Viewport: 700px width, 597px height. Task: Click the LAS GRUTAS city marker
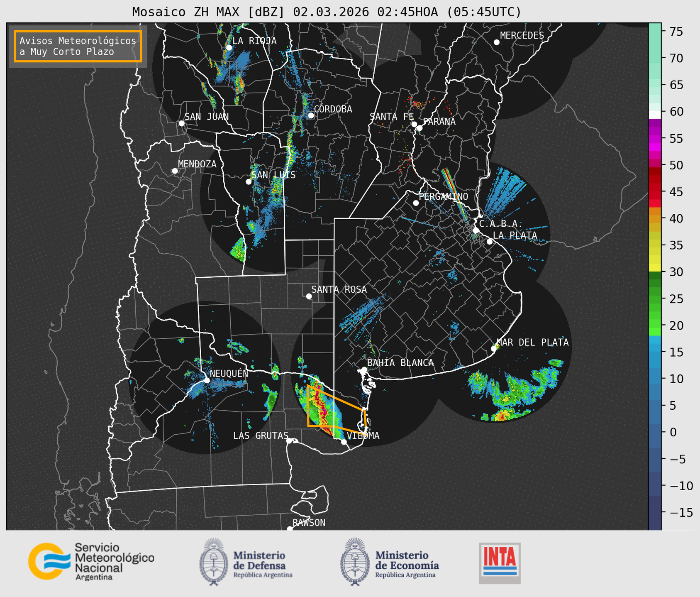289,441
